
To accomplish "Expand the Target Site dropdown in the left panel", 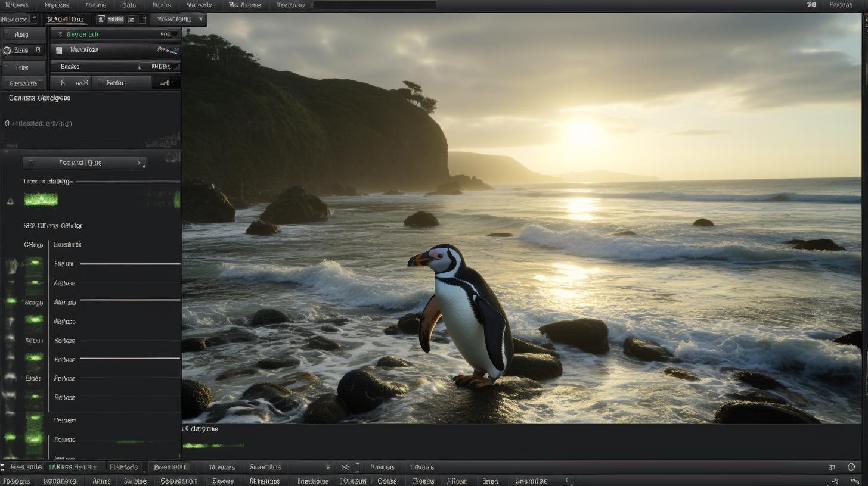I will point(83,162).
